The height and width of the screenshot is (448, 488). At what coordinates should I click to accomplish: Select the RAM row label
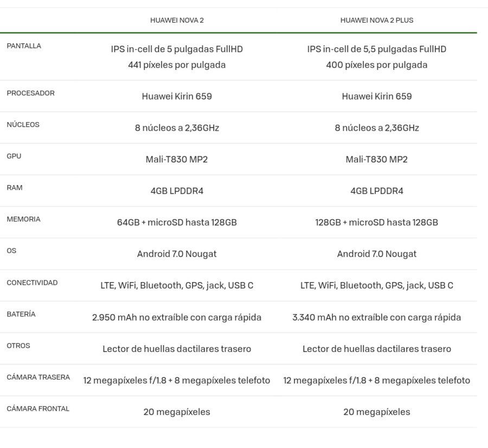coord(15,188)
